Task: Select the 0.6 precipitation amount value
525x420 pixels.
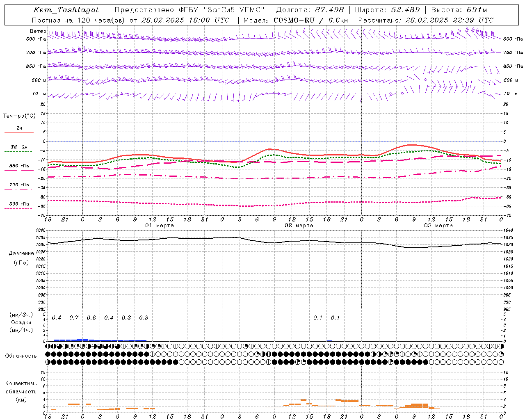Action: 91,318
